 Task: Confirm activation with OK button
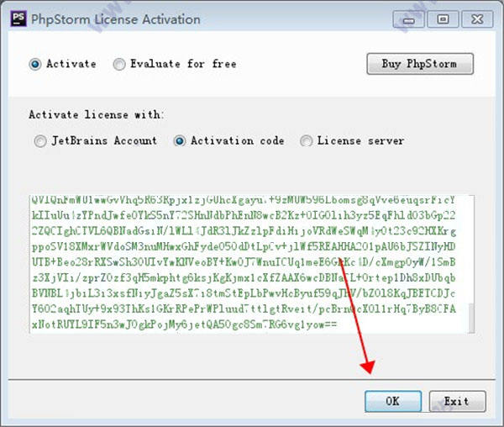click(x=393, y=401)
